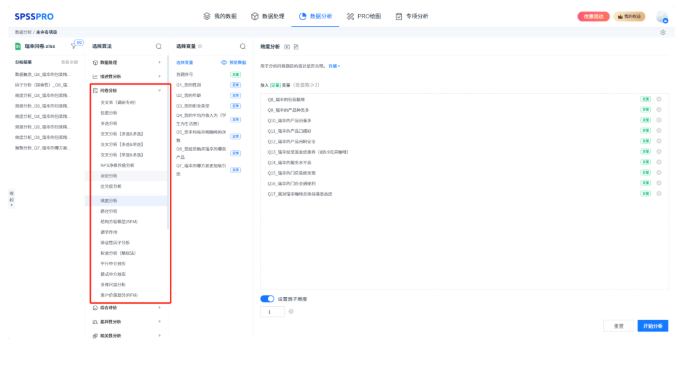Click the 数据处理 category icon

[95, 63]
